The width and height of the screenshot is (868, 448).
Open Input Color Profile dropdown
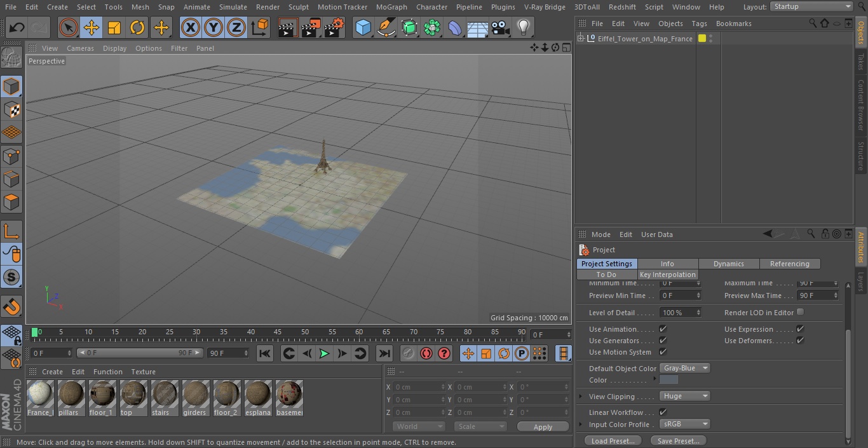pyautogui.click(x=685, y=424)
